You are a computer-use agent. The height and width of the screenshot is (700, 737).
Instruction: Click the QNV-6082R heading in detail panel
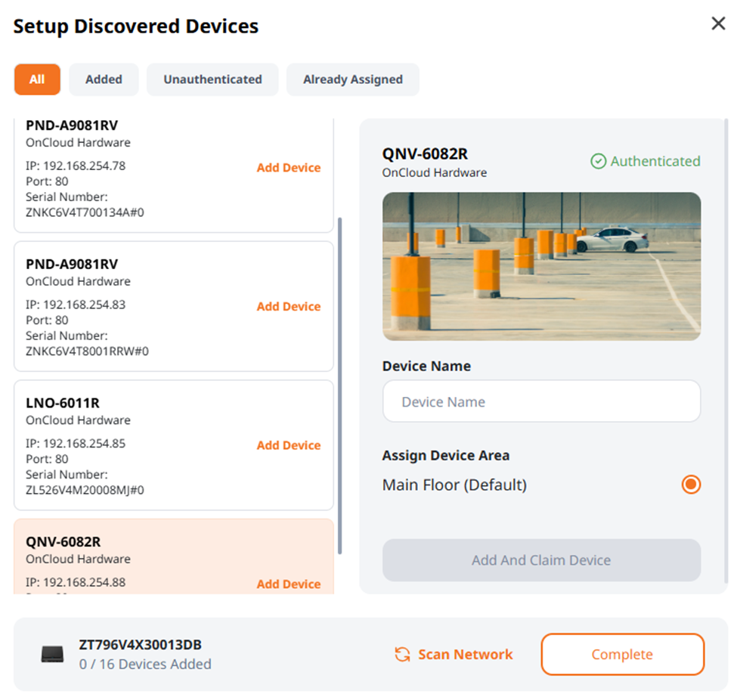(425, 153)
